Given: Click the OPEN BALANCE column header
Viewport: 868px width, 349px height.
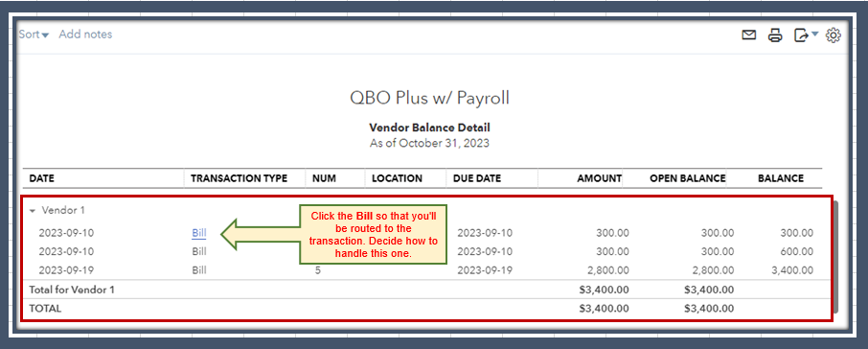Looking at the screenshot, I should coord(688,178).
